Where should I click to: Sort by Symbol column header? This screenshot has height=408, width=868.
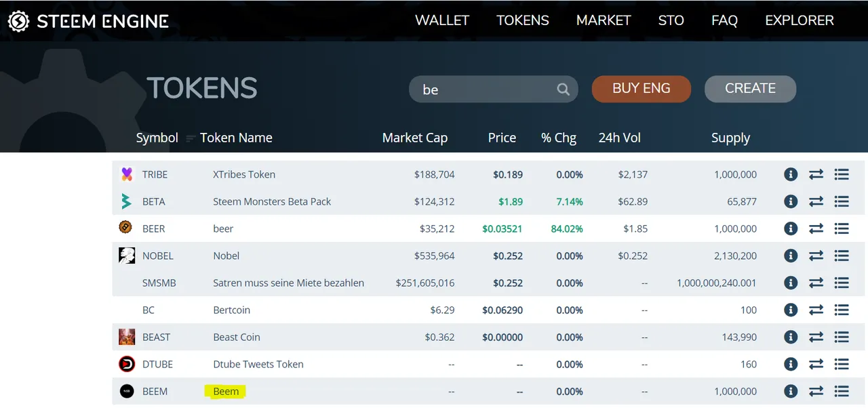[x=157, y=138]
